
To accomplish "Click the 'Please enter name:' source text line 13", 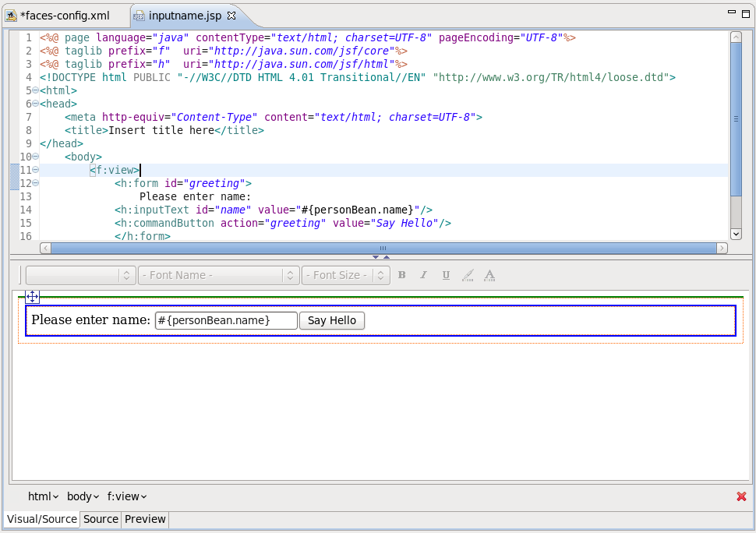I will click(196, 196).
